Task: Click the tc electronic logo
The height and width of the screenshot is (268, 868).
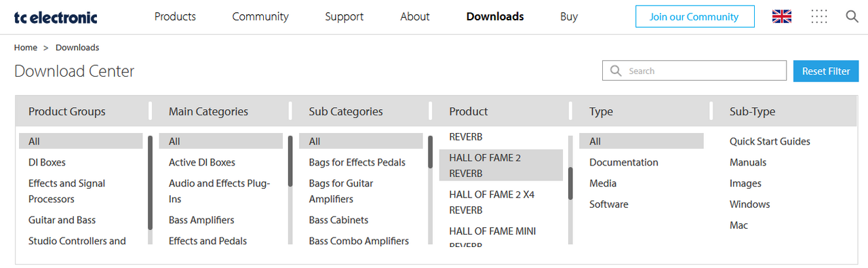Action: pos(56,17)
